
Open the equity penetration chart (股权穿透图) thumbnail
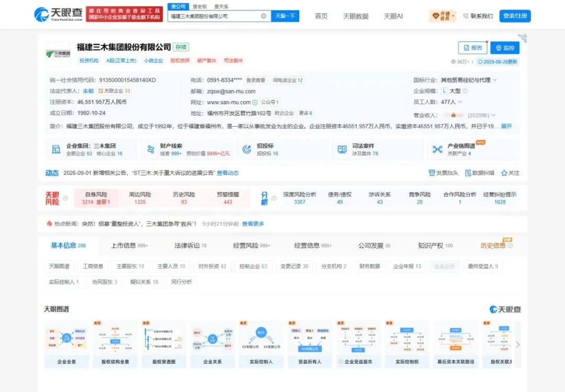tap(164, 344)
